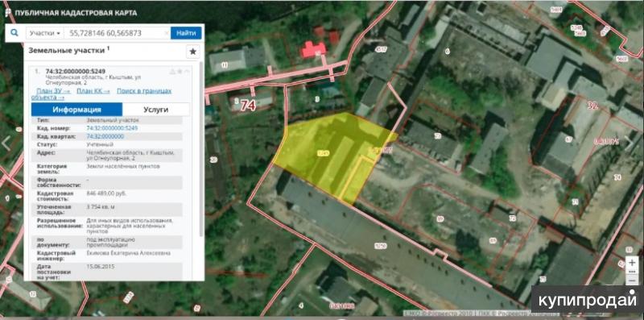
Task: Click the warning triangle icon on result
Action: coord(172,72)
